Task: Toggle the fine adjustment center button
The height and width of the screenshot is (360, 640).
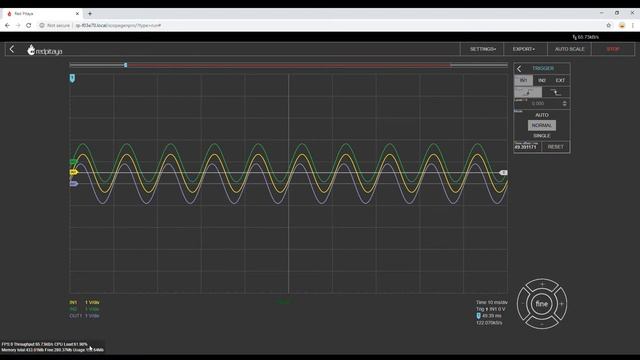Action: (542, 304)
